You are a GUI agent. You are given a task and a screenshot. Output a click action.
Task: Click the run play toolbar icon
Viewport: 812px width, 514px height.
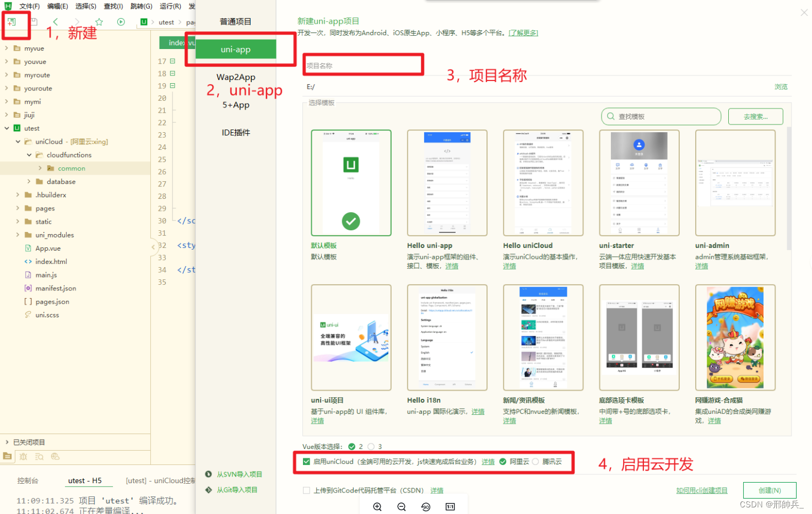[x=121, y=22]
